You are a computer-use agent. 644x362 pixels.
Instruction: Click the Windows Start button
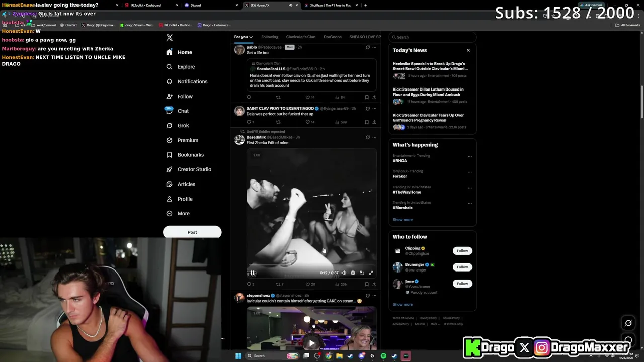click(238, 356)
